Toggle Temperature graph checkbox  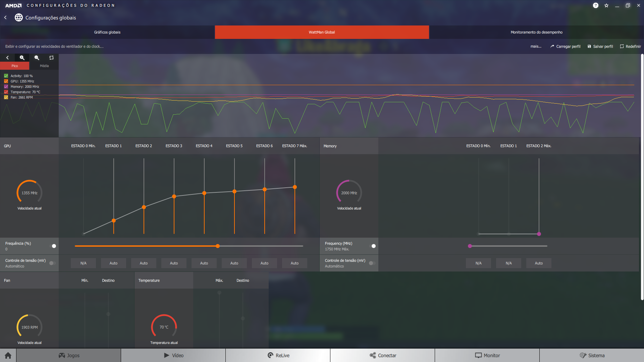(x=6, y=92)
